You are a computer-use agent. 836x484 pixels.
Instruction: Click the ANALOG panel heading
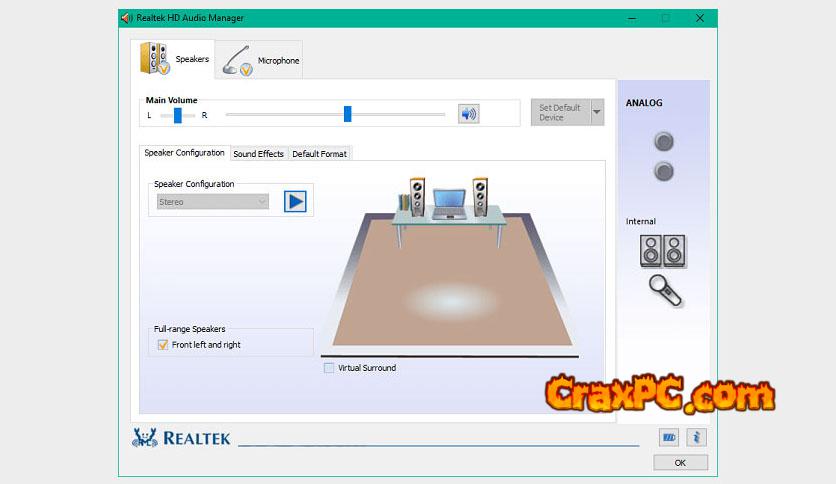pos(644,103)
